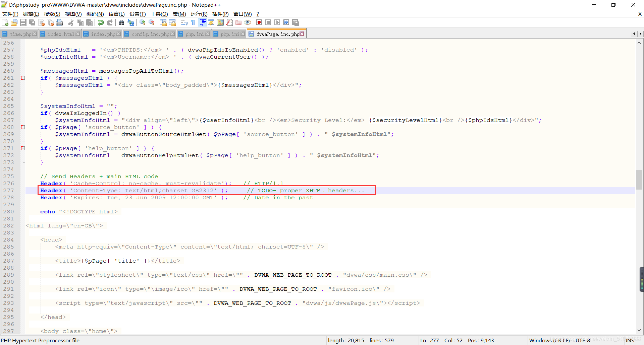The height and width of the screenshot is (345, 644).
Task: Paste clipboard using toolbar icon
Action: tap(89, 22)
